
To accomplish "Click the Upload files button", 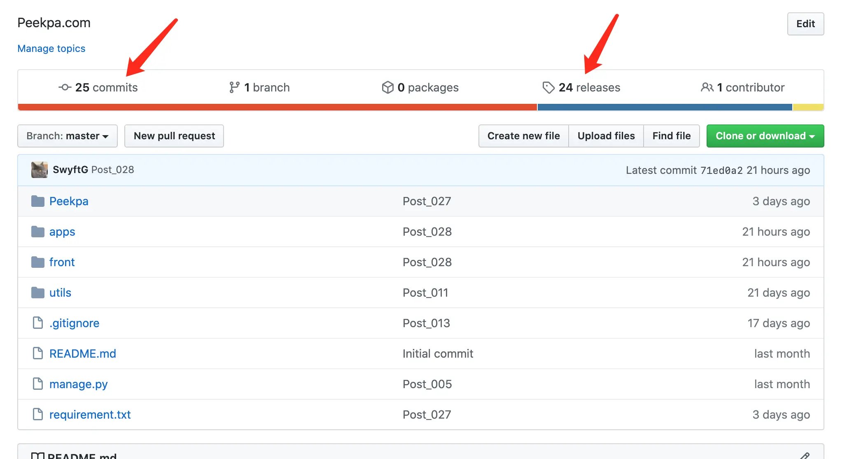I will pos(606,136).
